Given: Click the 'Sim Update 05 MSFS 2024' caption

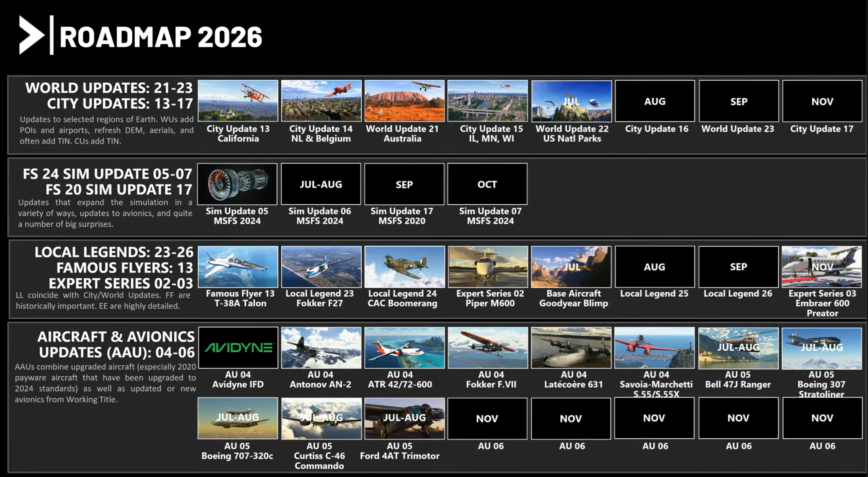Looking at the screenshot, I should [x=237, y=216].
